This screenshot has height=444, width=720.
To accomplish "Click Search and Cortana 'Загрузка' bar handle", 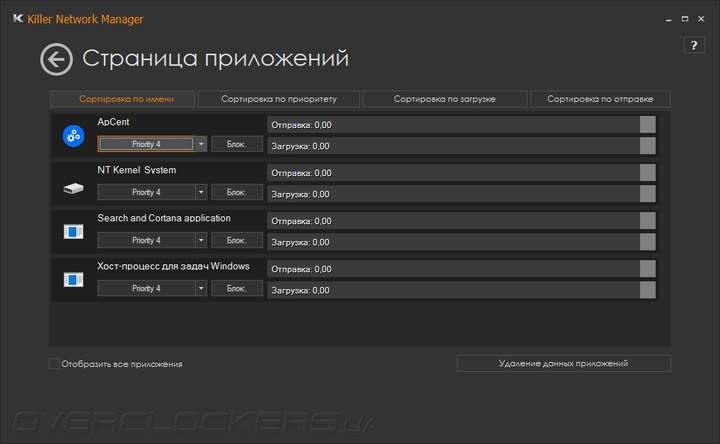I will [647, 242].
